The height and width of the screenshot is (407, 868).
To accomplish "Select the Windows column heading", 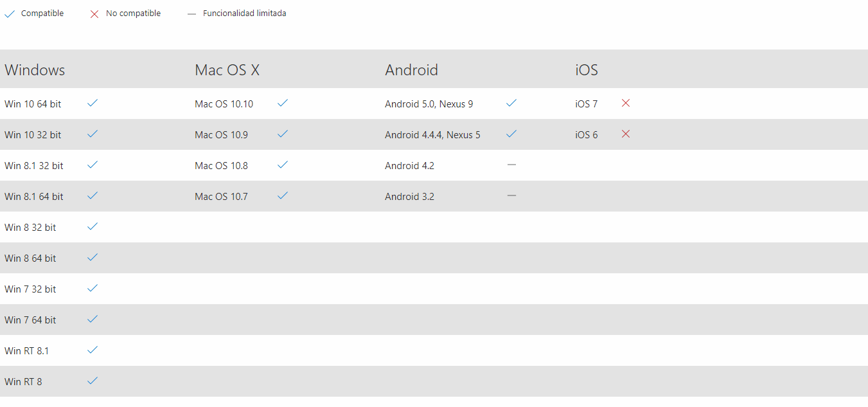I will (x=35, y=70).
